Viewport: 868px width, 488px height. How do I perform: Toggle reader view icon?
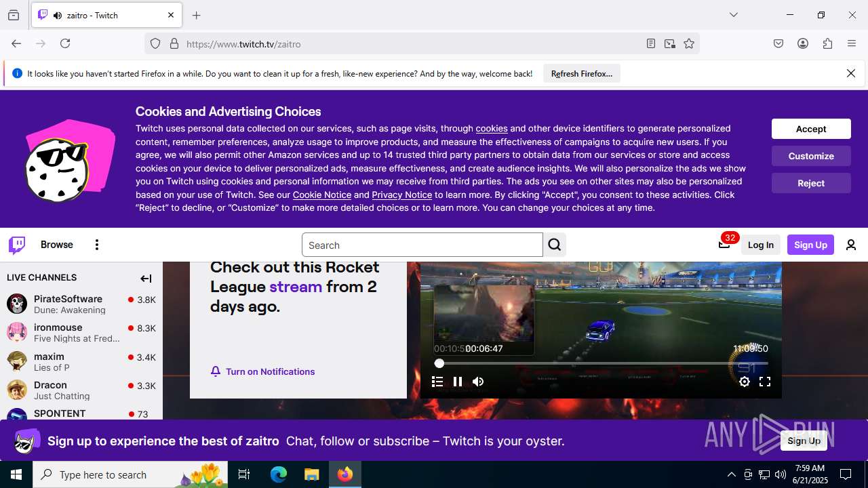coord(651,43)
